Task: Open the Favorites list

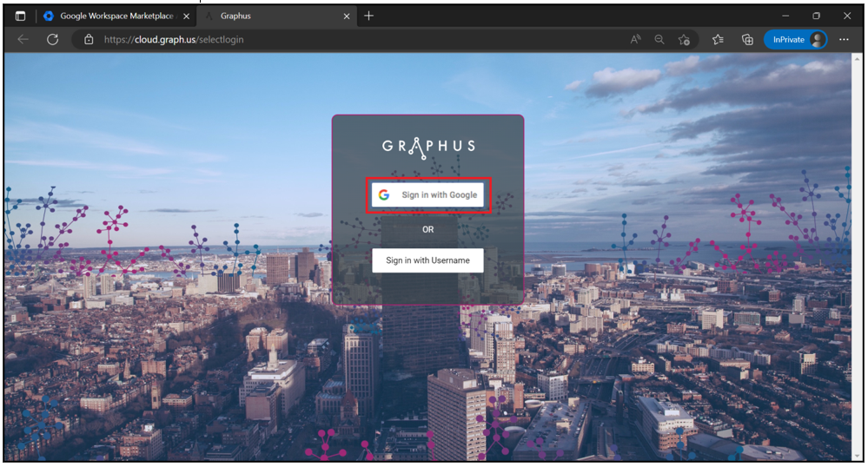Action: (x=718, y=39)
